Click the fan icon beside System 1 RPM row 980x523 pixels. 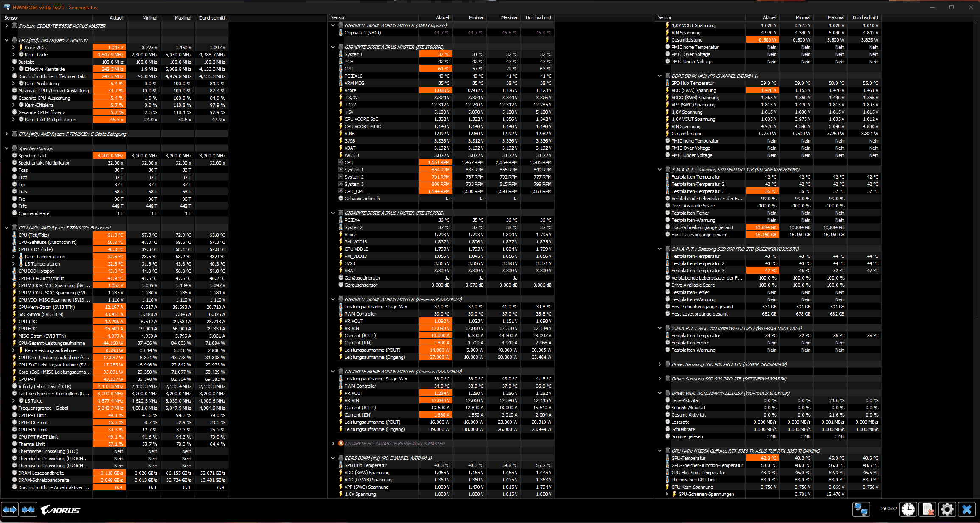(x=341, y=169)
